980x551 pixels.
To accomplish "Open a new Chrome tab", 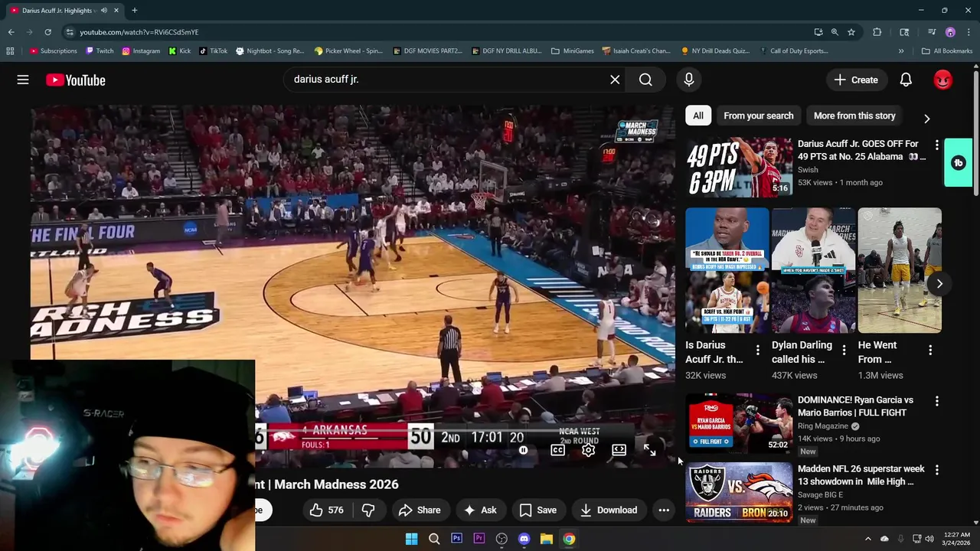I will (x=134, y=10).
